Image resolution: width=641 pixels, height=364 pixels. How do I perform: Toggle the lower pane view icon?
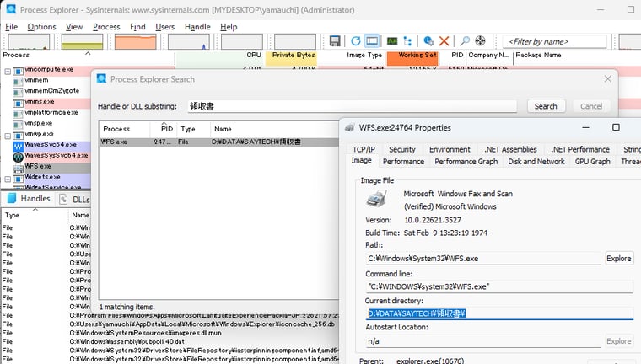(x=372, y=41)
